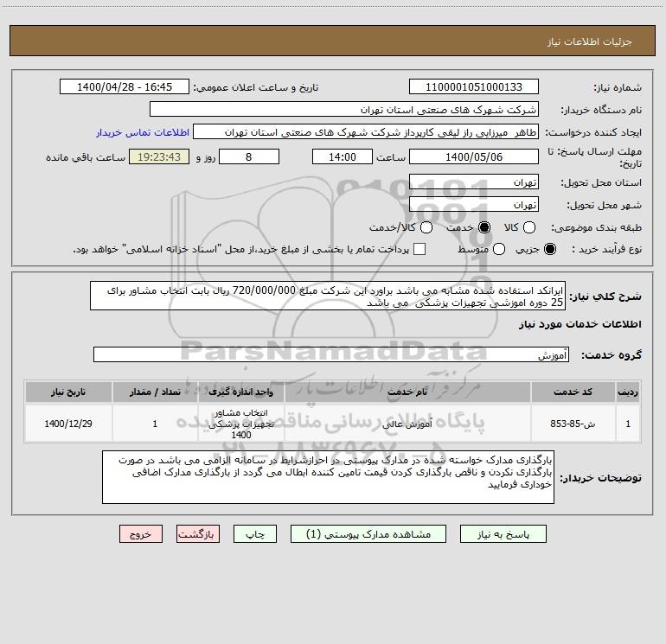The image size is (666, 644).
Task: Click the days remaining field showing 8
Action: point(249,156)
